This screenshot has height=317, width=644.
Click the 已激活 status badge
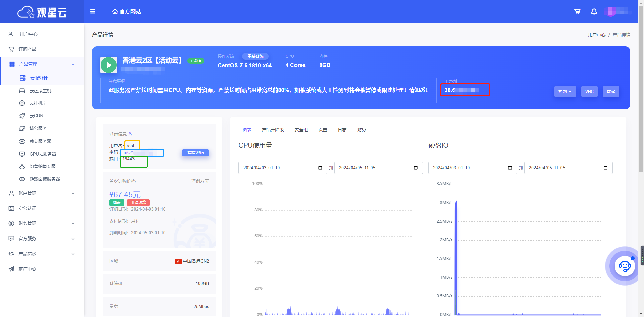(196, 61)
